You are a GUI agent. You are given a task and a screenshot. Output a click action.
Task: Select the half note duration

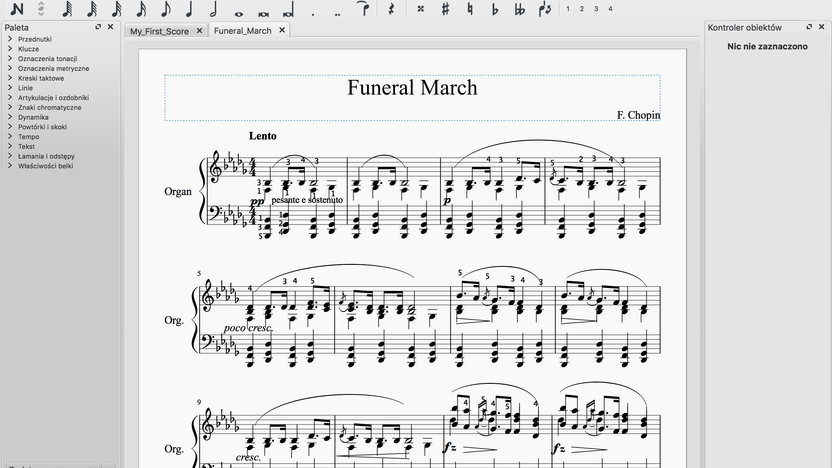pos(214,8)
